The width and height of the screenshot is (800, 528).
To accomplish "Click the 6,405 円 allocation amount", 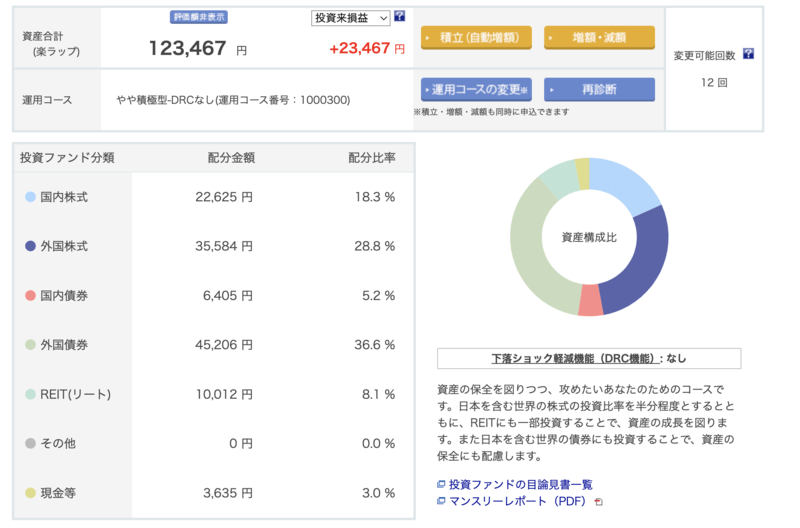I will pos(228,295).
